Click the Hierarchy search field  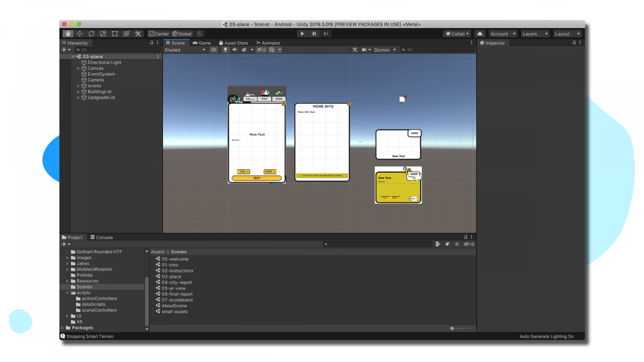tap(118, 50)
